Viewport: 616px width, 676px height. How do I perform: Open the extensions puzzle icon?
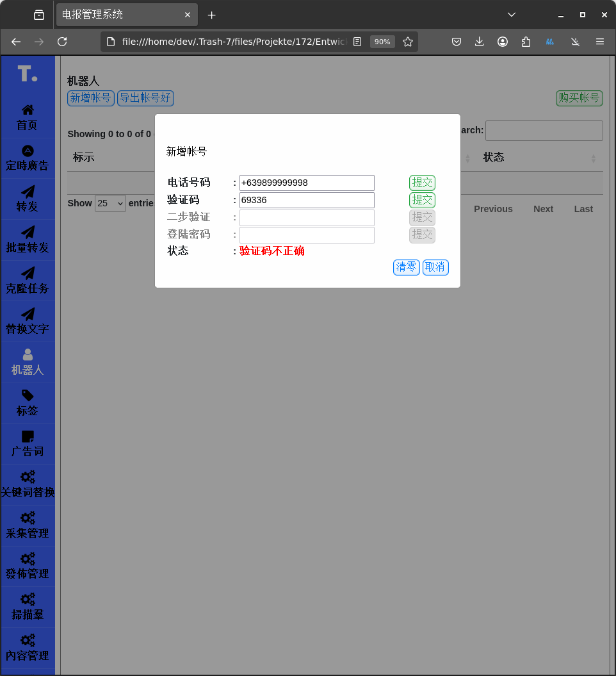pyautogui.click(x=526, y=42)
